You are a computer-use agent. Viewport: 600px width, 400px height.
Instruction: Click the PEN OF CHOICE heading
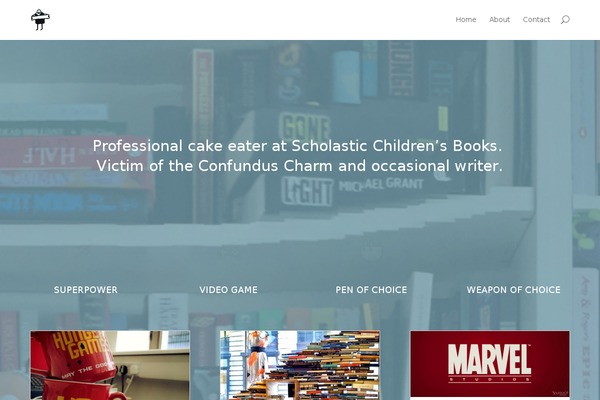371,290
